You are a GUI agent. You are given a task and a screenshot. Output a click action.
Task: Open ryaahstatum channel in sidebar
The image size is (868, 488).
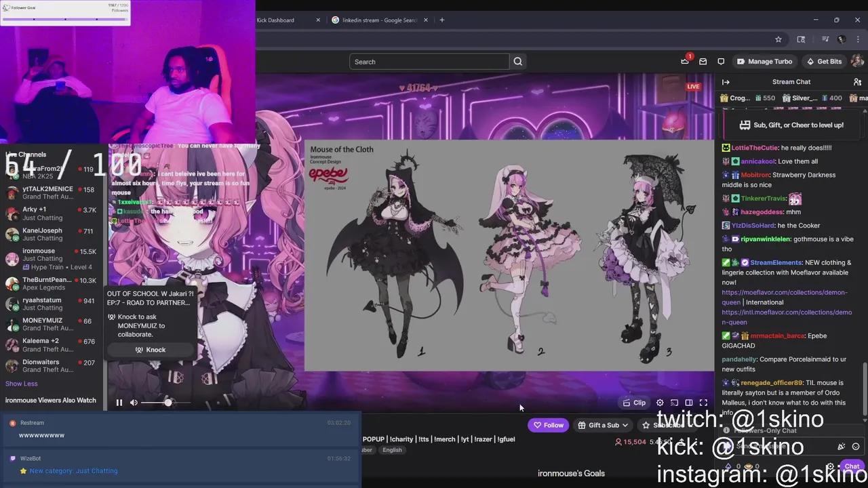(x=51, y=304)
